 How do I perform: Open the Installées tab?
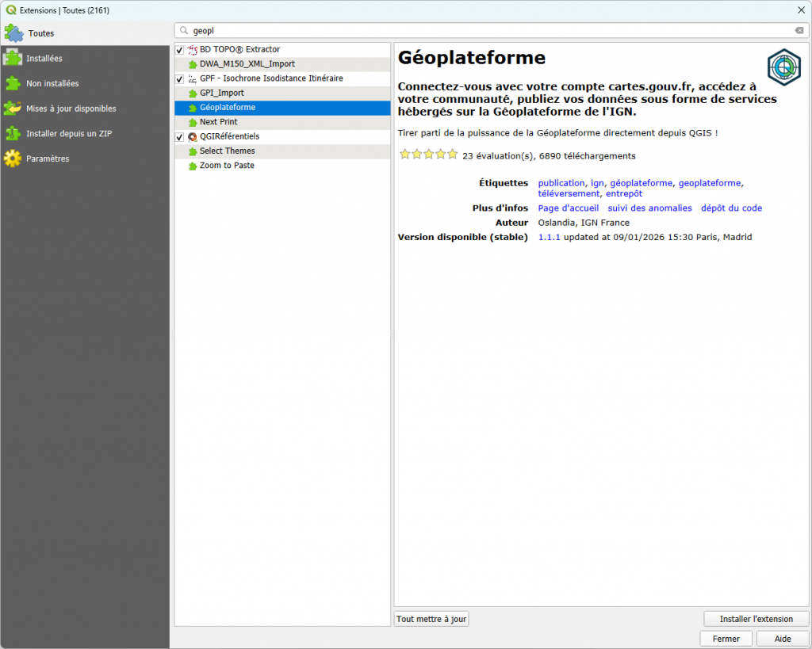click(x=44, y=59)
